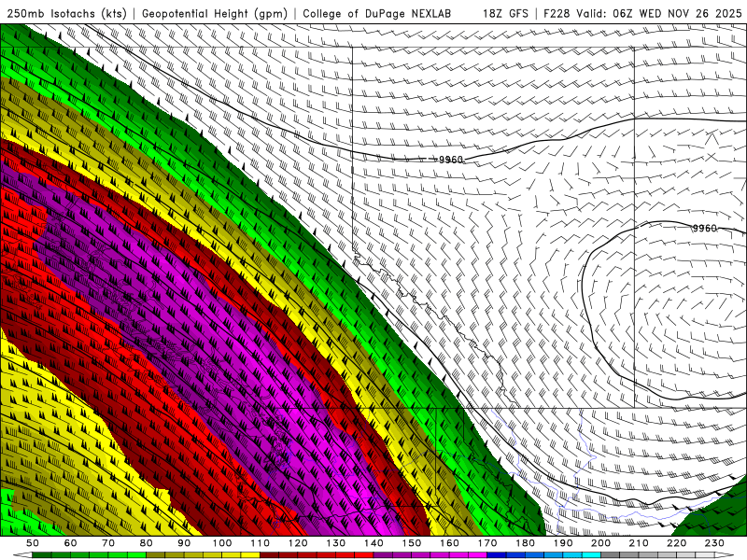
Task: Click the "F228 Valid: 06Z WED NOV 26 2025" text
Action: click(x=642, y=14)
